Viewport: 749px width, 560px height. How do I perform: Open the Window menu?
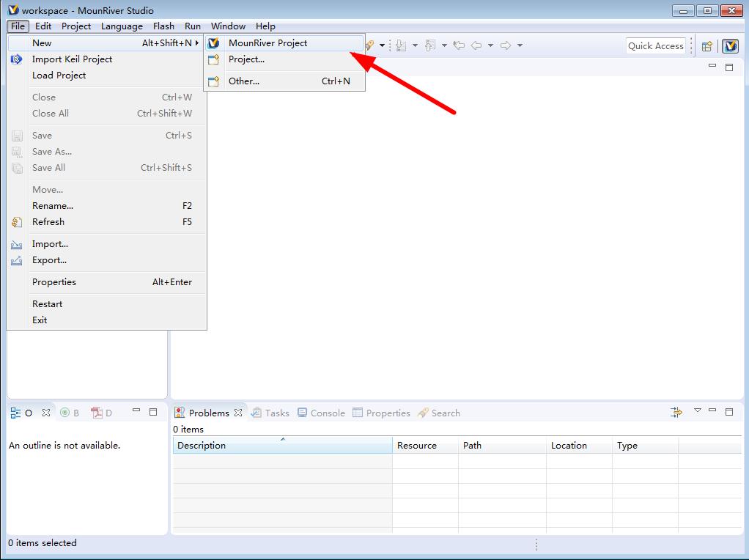pos(228,26)
